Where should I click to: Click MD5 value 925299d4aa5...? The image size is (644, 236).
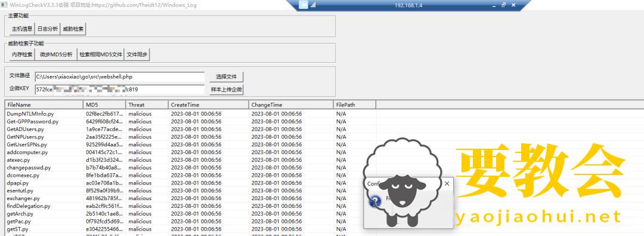(104, 145)
